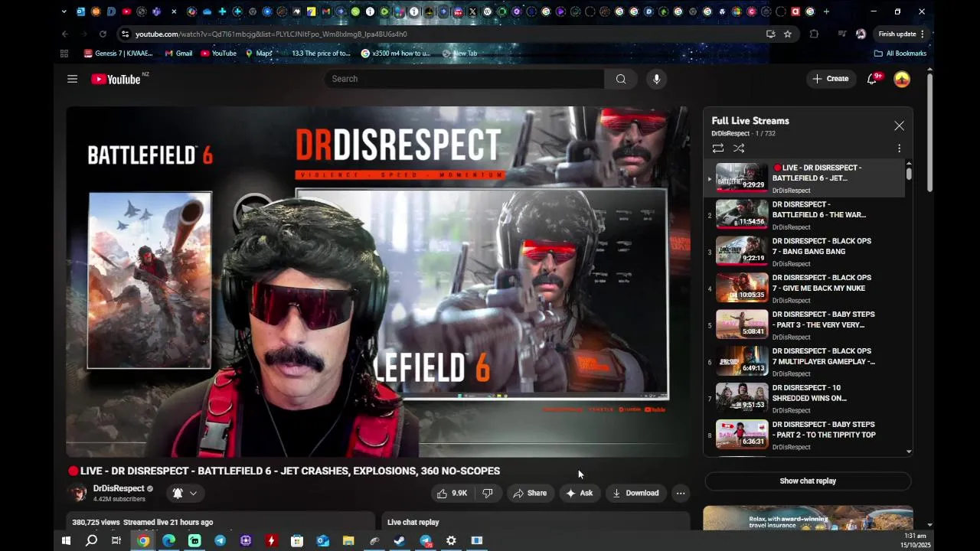Open a new browser tab

pyautogui.click(x=826, y=11)
